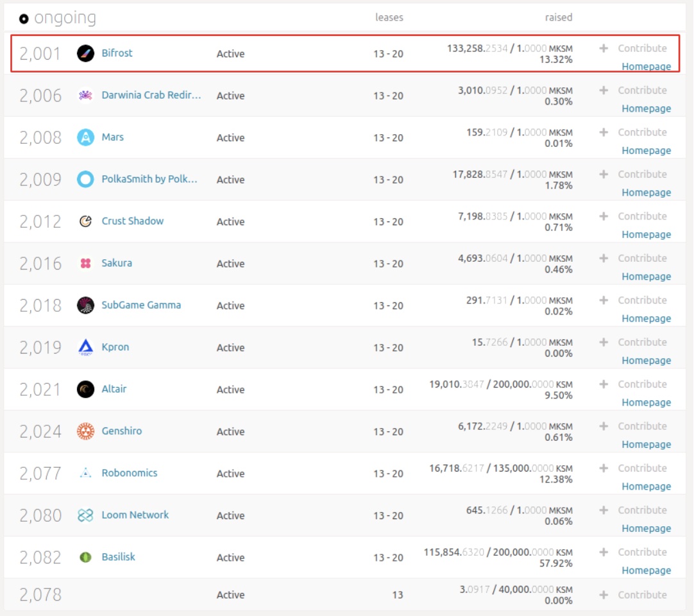The image size is (694, 616).
Task: Open the Altair Homepage link
Action: pos(646,402)
